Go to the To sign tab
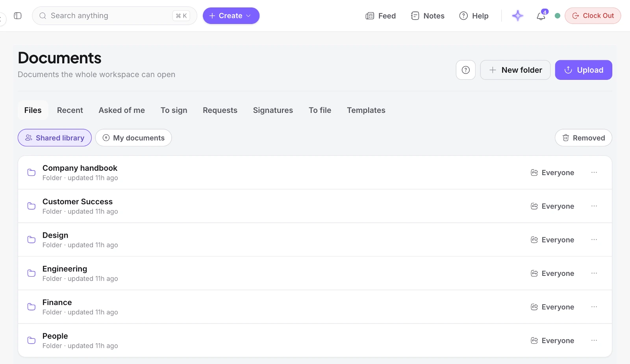 pos(174,110)
